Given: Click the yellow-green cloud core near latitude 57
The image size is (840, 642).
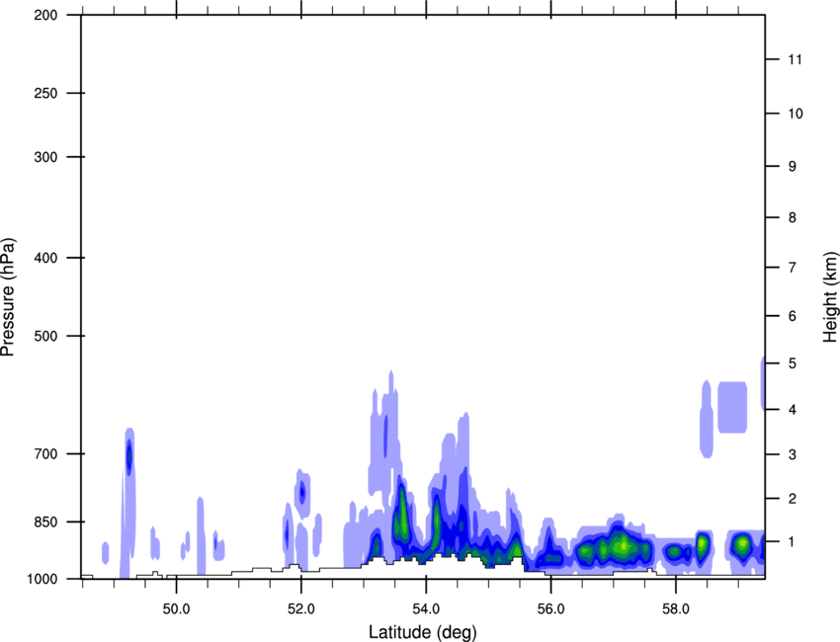Looking at the screenshot, I should [x=622, y=547].
